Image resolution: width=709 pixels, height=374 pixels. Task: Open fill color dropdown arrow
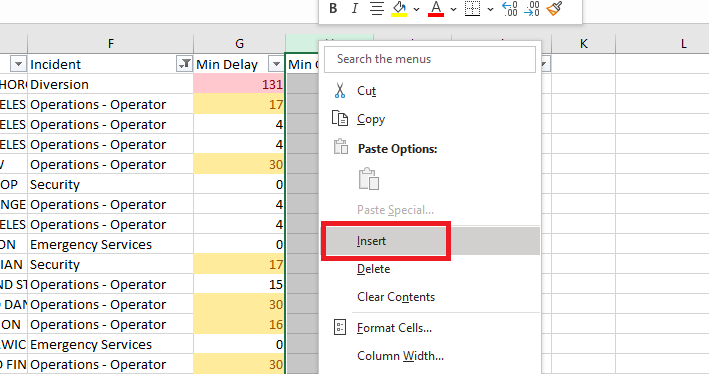coord(416,9)
